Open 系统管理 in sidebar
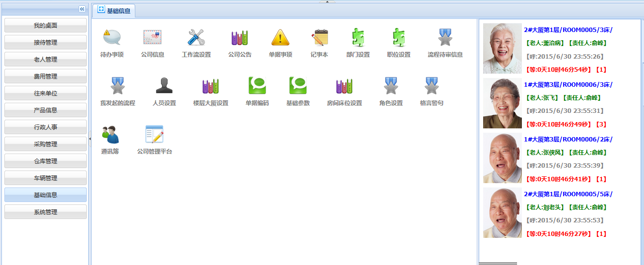 tap(46, 212)
